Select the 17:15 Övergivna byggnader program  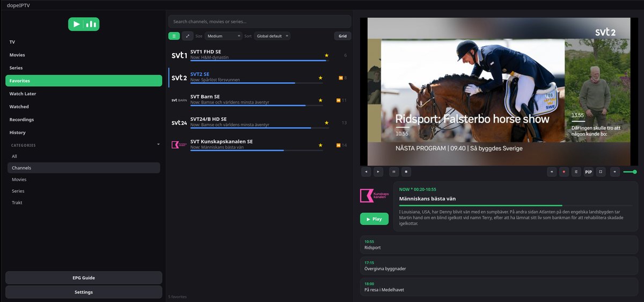click(499, 265)
